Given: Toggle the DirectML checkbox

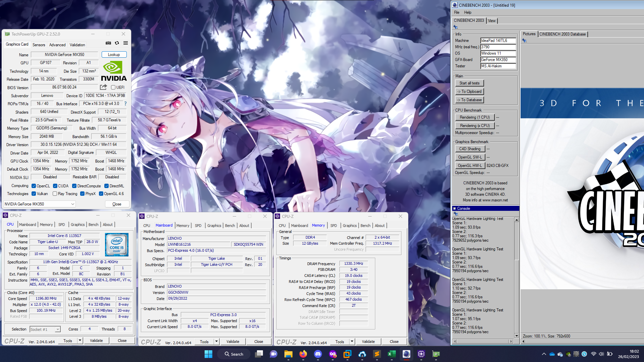Looking at the screenshot, I should pyautogui.click(x=106, y=186).
